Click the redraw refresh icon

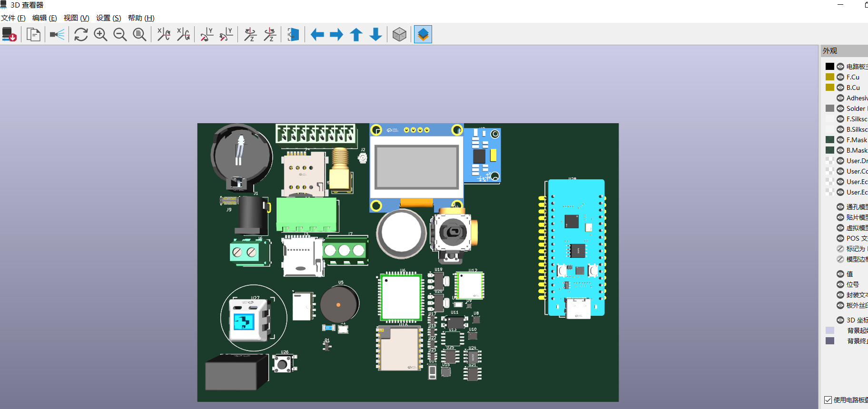pyautogui.click(x=81, y=35)
